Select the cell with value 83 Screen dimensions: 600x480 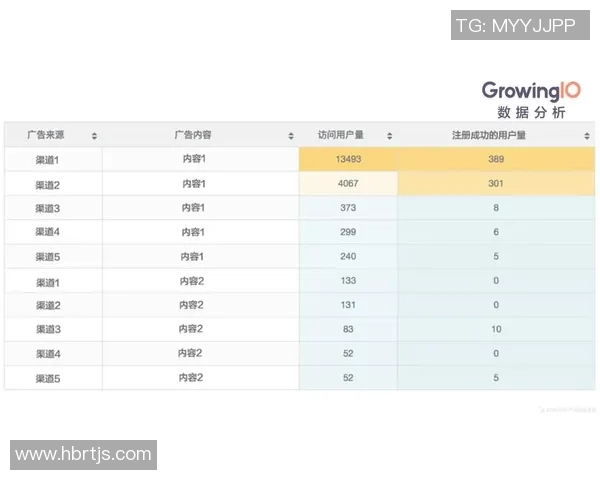[348, 329]
